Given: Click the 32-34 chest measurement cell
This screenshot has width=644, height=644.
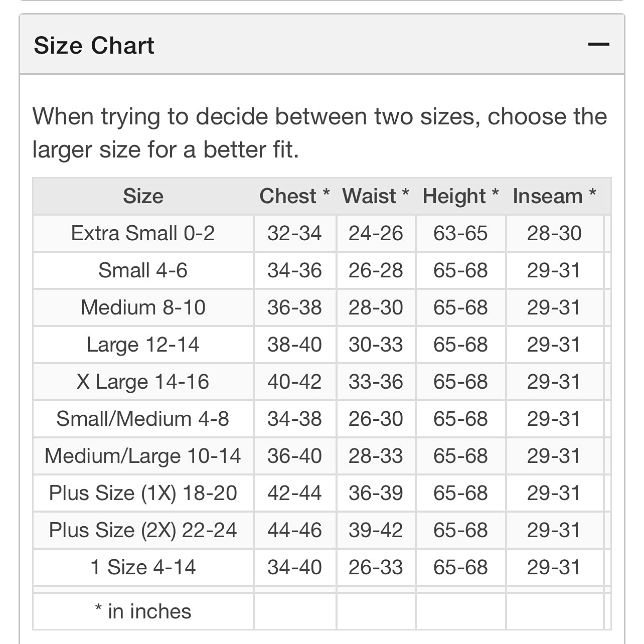Looking at the screenshot, I should point(294,233).
